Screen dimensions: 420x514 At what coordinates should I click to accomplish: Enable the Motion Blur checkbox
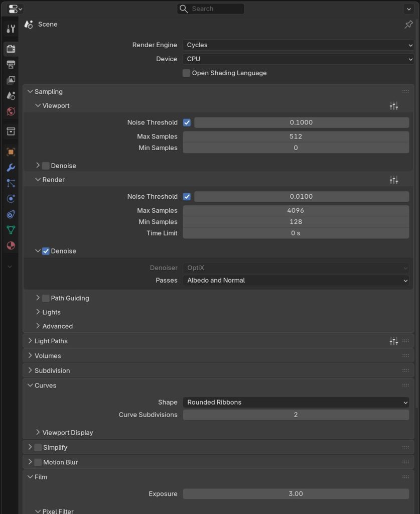click(x=38, y=462)
